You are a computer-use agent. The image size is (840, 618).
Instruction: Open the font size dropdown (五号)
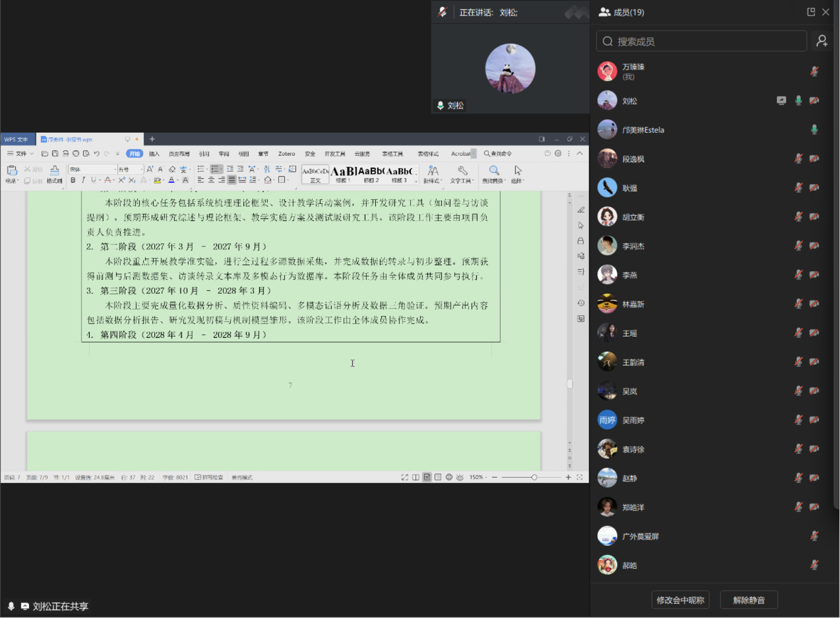click(142, 169)
